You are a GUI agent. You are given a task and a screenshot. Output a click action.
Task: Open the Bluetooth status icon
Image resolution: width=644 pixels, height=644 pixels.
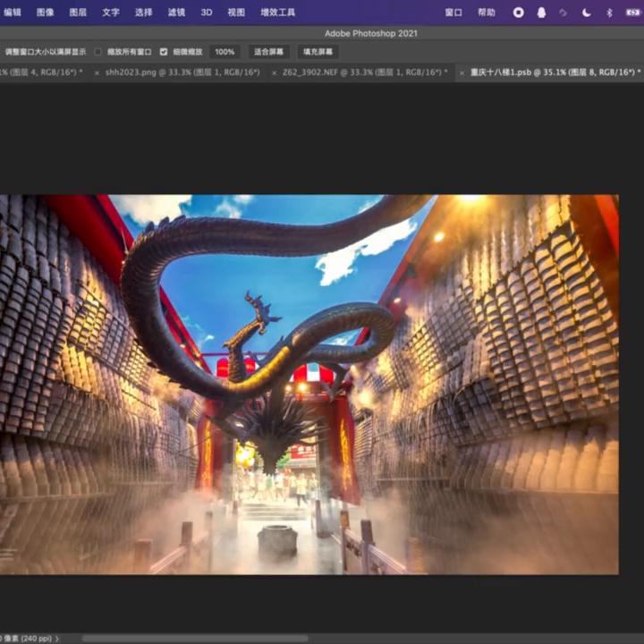609,13
